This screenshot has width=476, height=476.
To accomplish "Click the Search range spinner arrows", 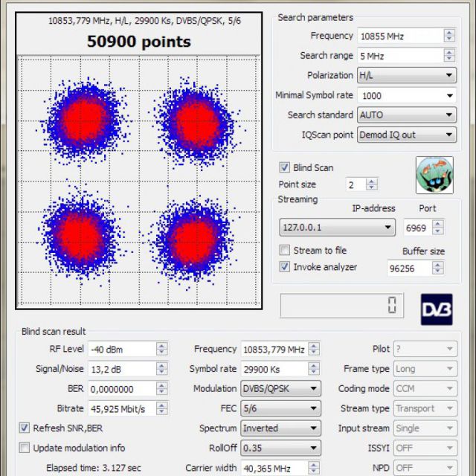I will [449, 56].
